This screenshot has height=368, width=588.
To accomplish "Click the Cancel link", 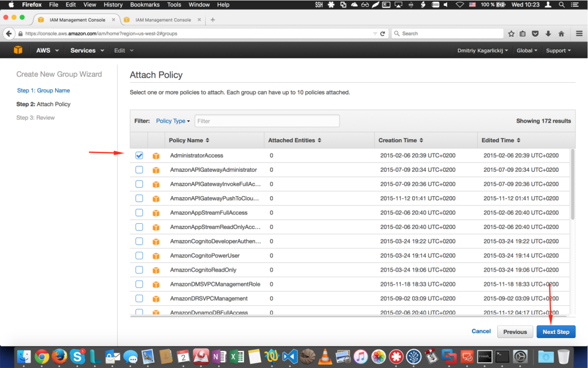I will pos(481,331).
